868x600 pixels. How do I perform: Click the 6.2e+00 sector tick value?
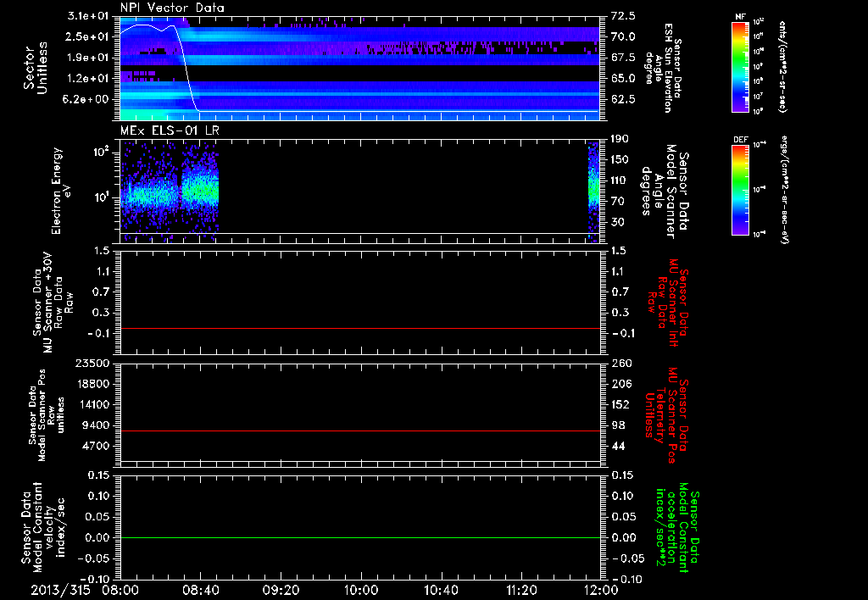tap(87, 100)
